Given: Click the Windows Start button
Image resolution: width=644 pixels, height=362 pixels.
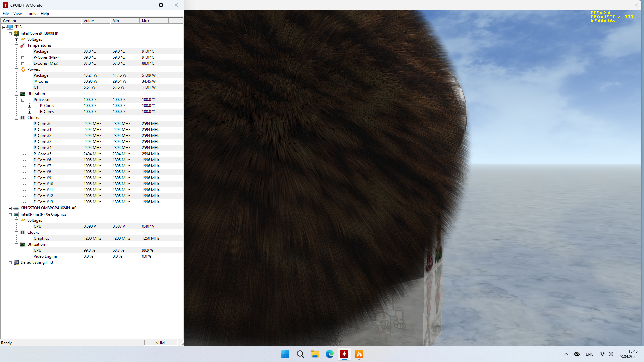Looking at the screenshot, I should (x=285, y=354).
